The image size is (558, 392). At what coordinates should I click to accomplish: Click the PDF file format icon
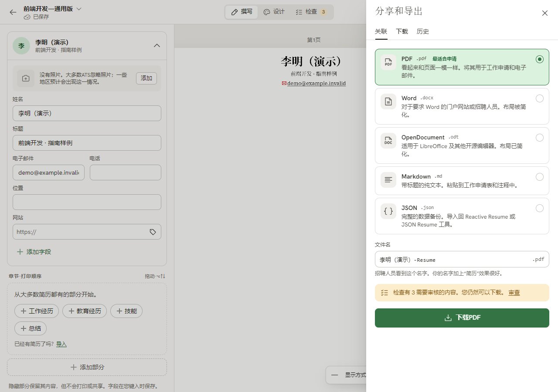[x=388, y=62]
